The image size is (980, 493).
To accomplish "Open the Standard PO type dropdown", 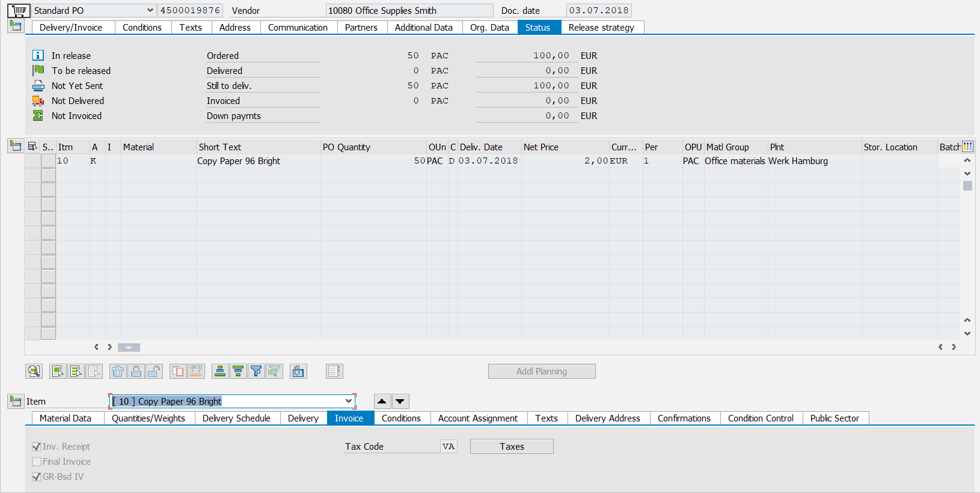I will click(150, 10).
